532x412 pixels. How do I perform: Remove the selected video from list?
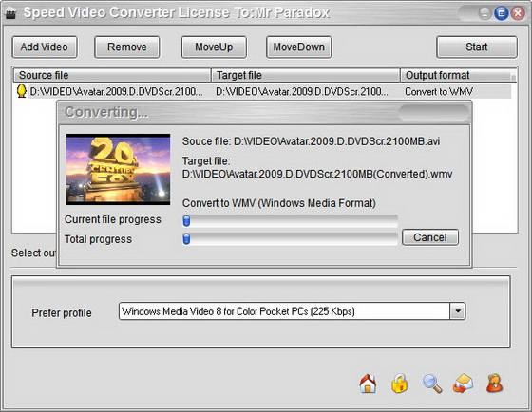[x=127, y=47]
